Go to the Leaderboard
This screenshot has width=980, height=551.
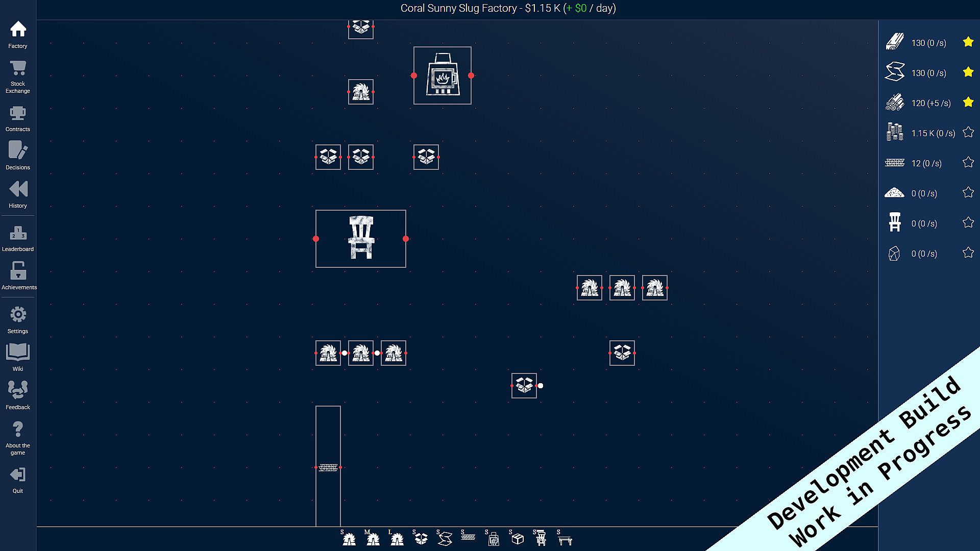18,238
